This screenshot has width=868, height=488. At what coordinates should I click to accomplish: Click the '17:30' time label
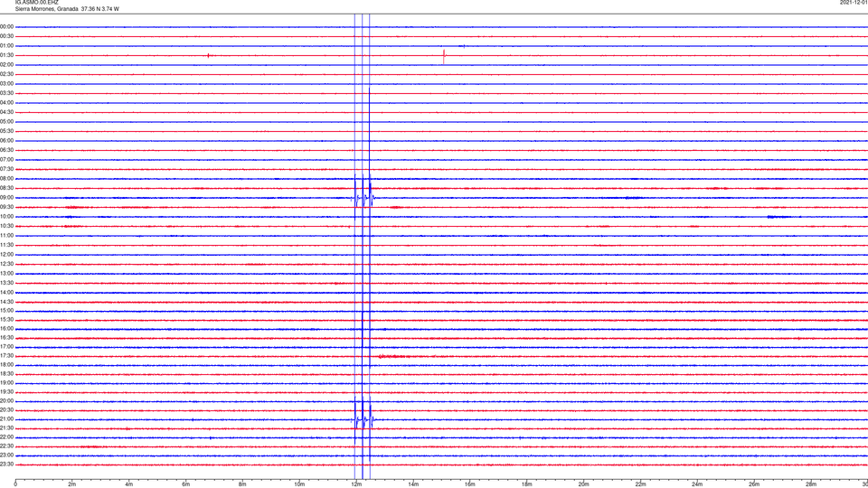(x=6, y=356)
